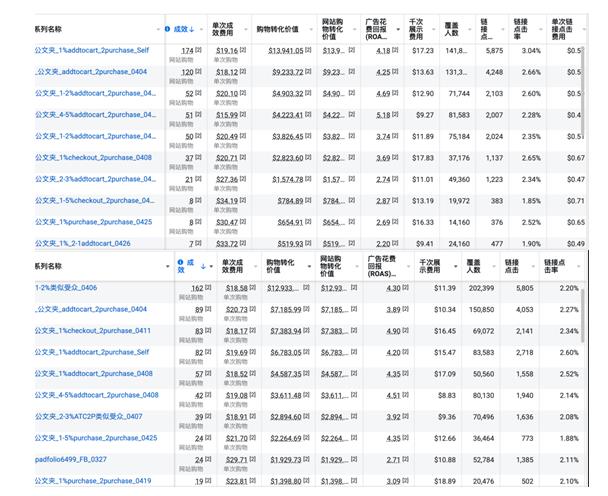Click the footnote marker beside ROAS 2.20
Viewport: 608px width, 496px height.
395,243
